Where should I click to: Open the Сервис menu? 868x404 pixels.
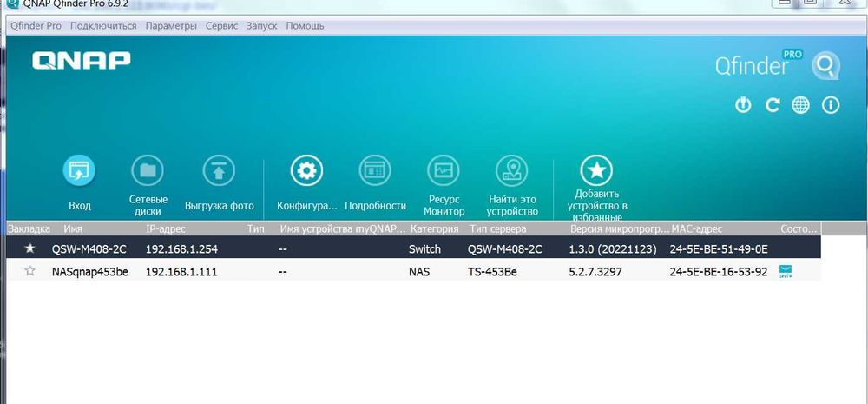(221, 26)
